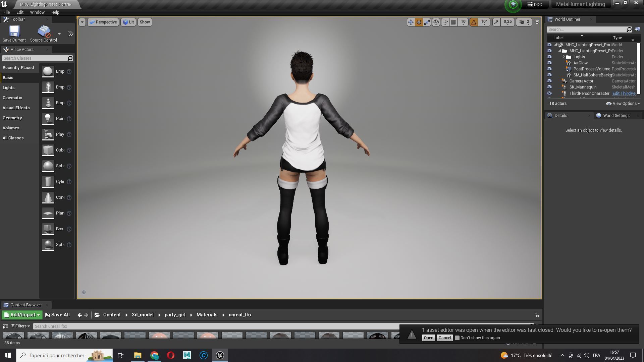Viewport: 644px width, 362px height.
Task: Check the Don't show this again box
Action: [x=457, y=338]
